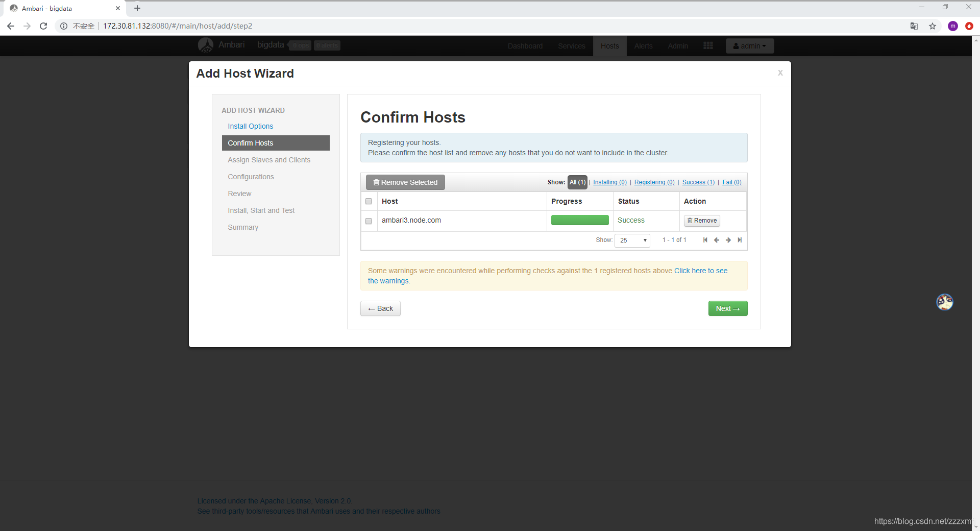Filter hosts by Registering (0)

(x=654, y=182)
